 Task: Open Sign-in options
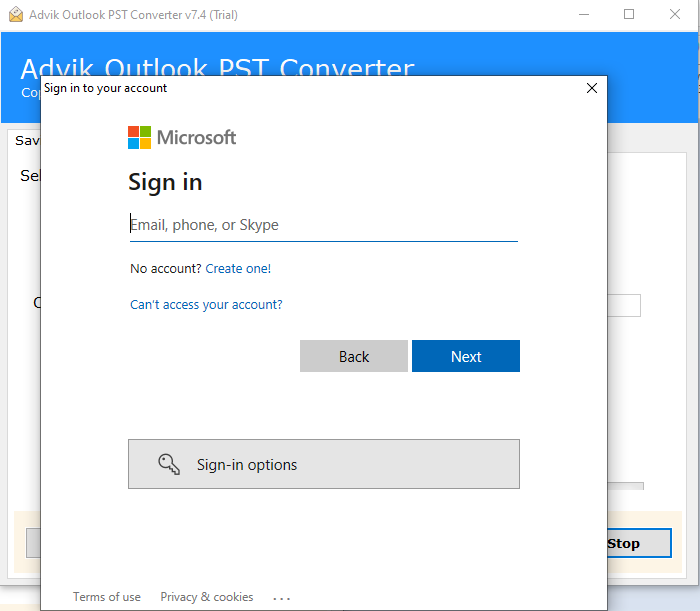[x=324, y=464]
